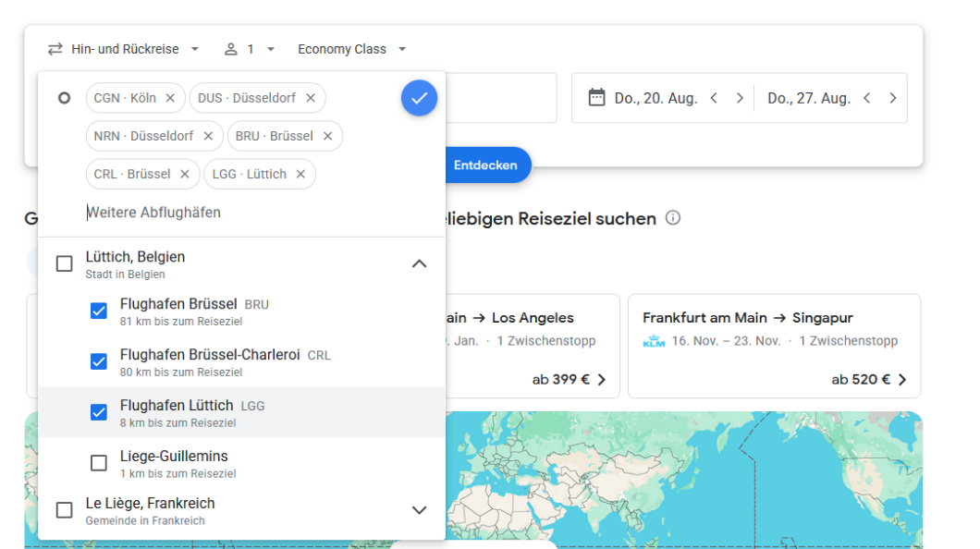
Task: Open the Hin- und Rückreise dropdown
Action: 124,49
